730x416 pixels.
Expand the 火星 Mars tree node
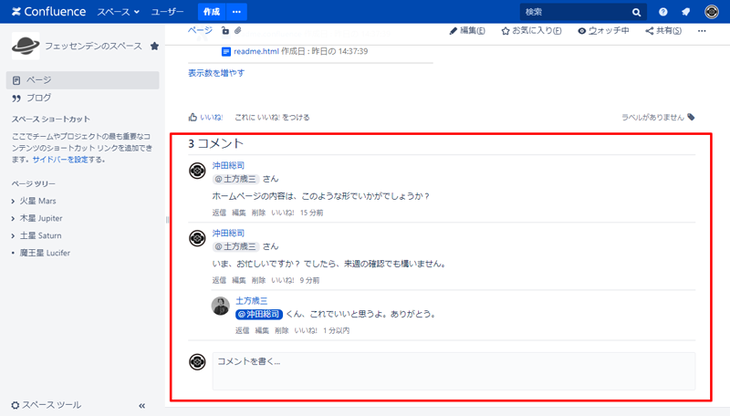click(x=13, y=201)
